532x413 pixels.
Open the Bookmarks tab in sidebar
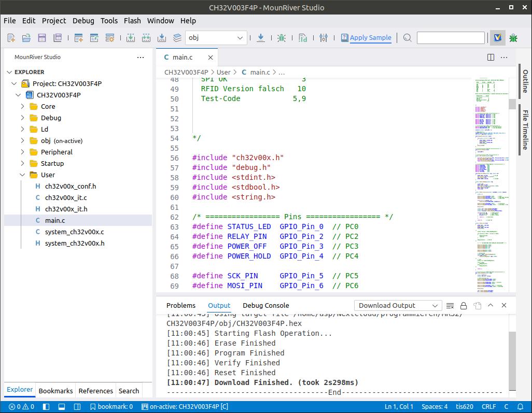click(x=55, y=391)
